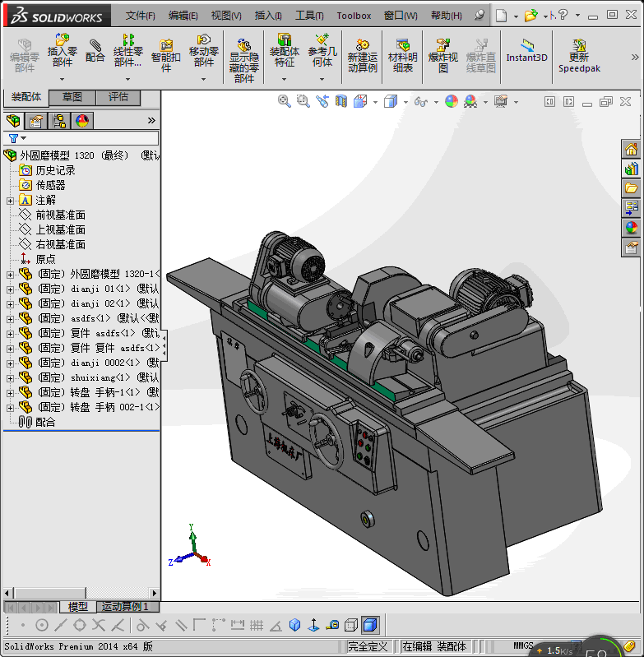Toggle the sketch grid icon in bottom toolbar

[257, 626]
